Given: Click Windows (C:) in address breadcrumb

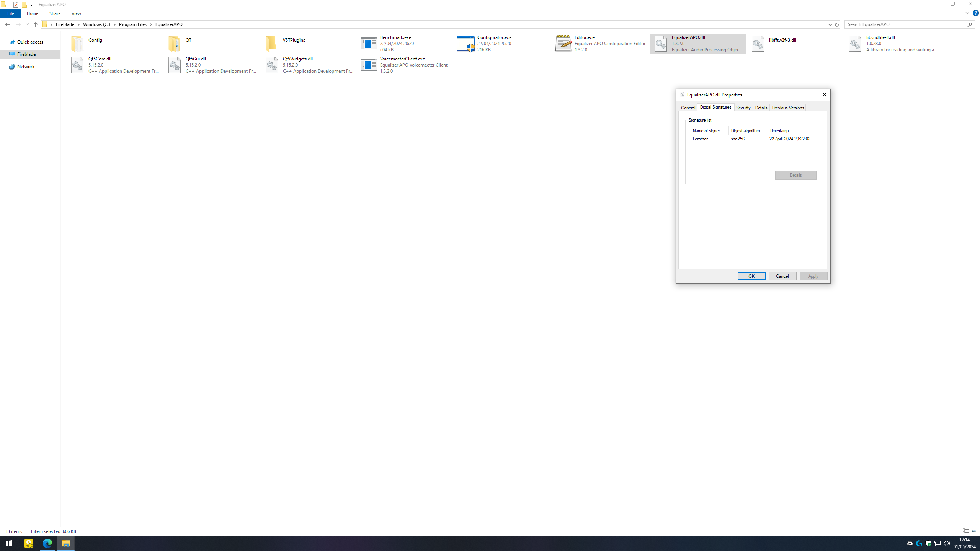Looking at the screenshot, I should pyautogui.click(x=96, y=24).
